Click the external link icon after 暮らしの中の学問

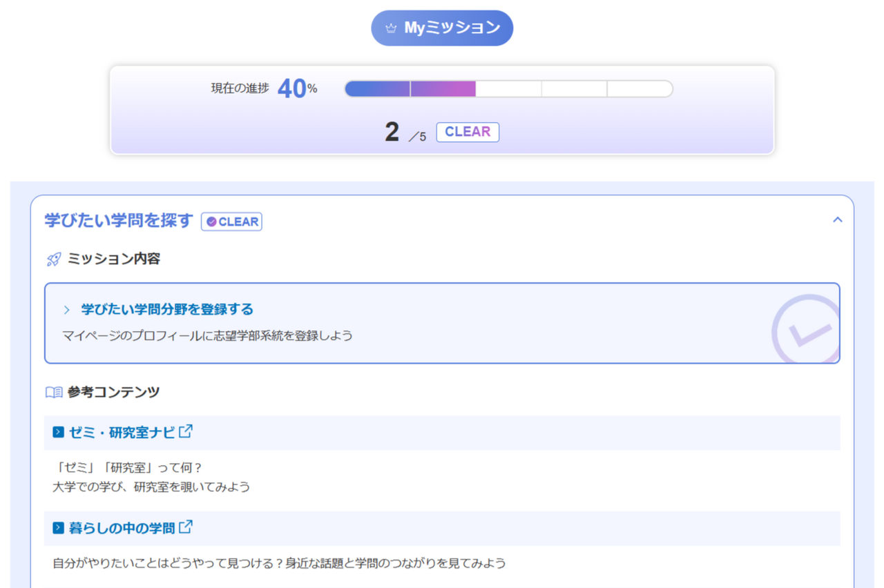185,527
